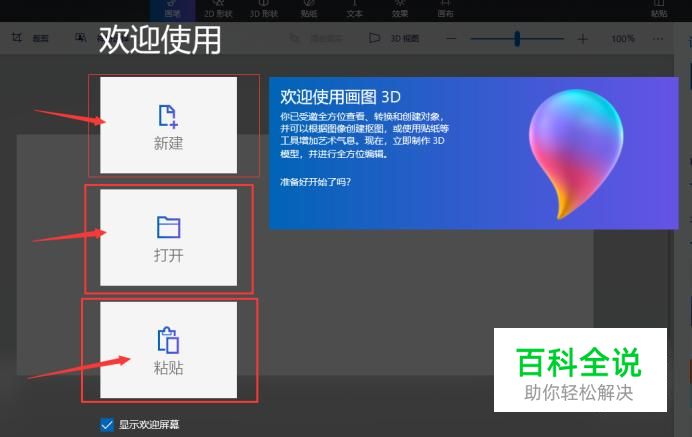Open the more options ellipsis menu
This screenshot has width=692, height=437.
tap(658, 39)
